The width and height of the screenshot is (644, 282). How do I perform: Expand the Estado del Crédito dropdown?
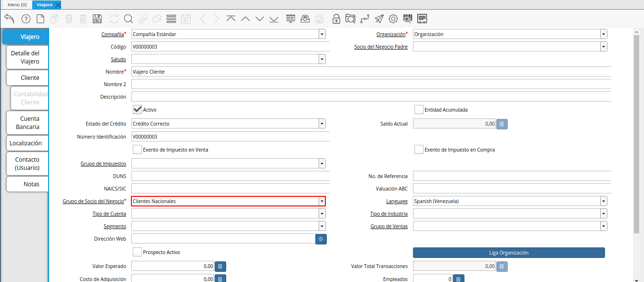tap(322, 124)
